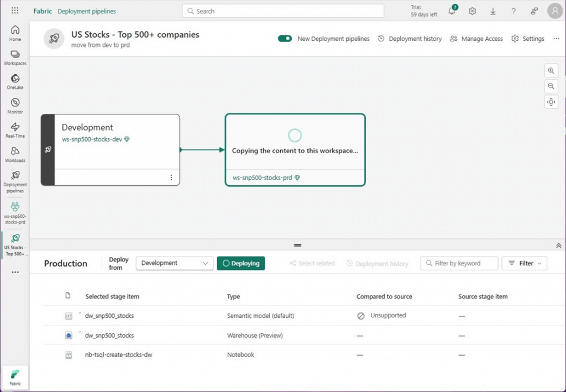
Task: Click the deploy rocket icon on Development stage
Action: 48,149
